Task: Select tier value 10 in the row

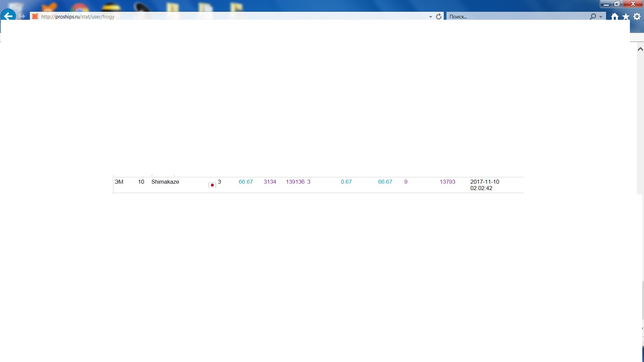Action: click(141, 182)
